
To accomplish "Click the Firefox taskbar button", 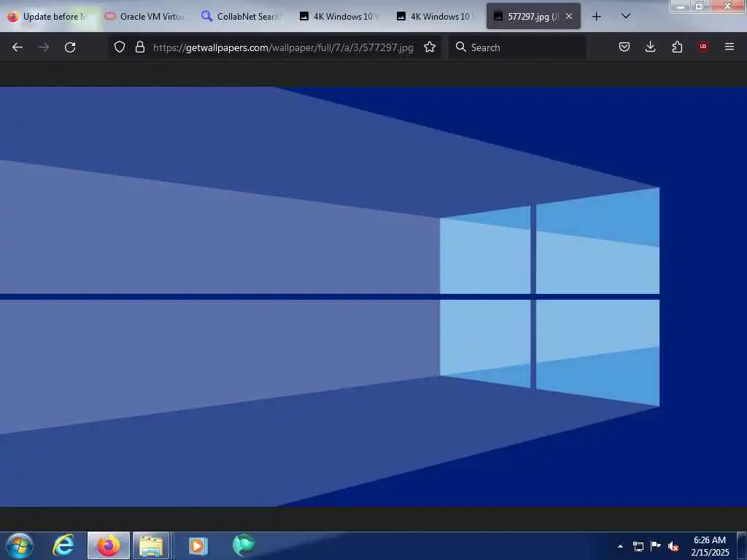I will pos(109,545).
